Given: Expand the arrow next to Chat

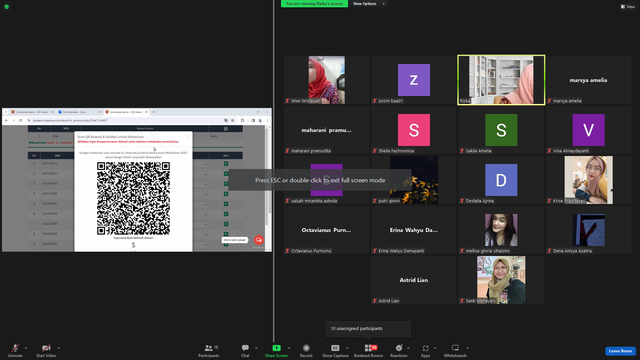Looking at the screenshot, I should (x=256, y=348).
